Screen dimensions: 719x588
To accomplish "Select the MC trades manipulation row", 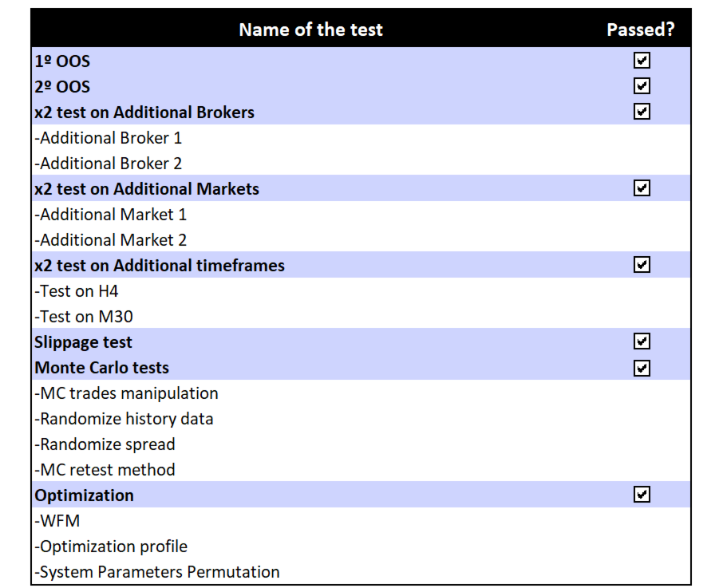I will tap(127, 393).
